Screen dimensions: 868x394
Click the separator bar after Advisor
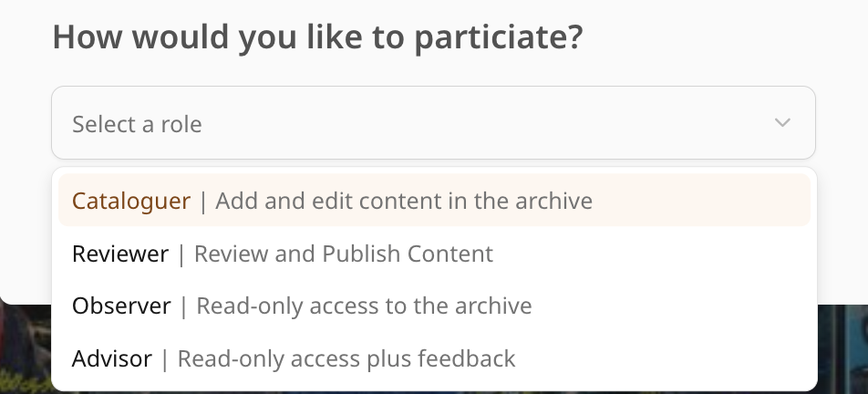165,359
